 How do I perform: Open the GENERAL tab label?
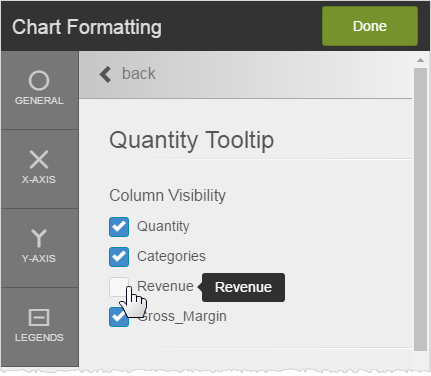tap(39, 101)
